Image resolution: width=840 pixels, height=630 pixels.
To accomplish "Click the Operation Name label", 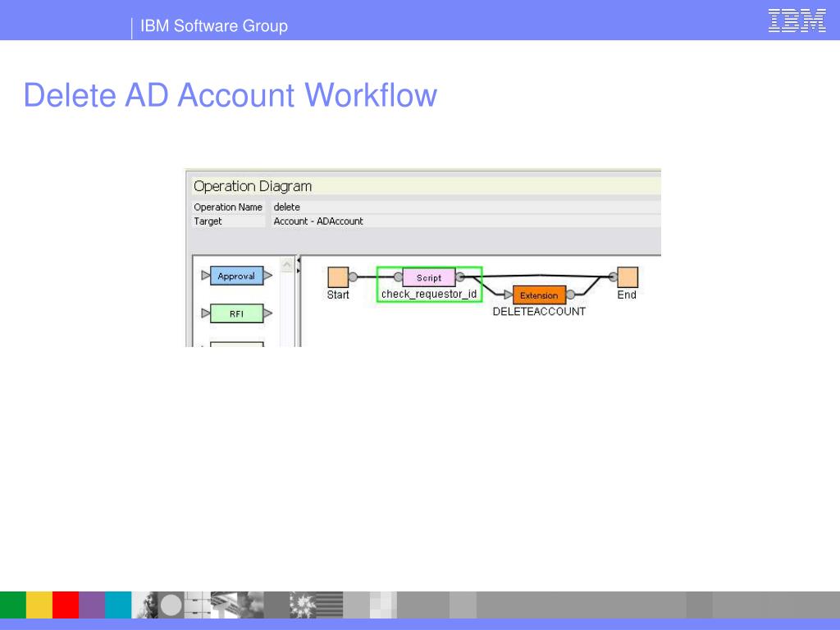I will click(x=228, y=207).
